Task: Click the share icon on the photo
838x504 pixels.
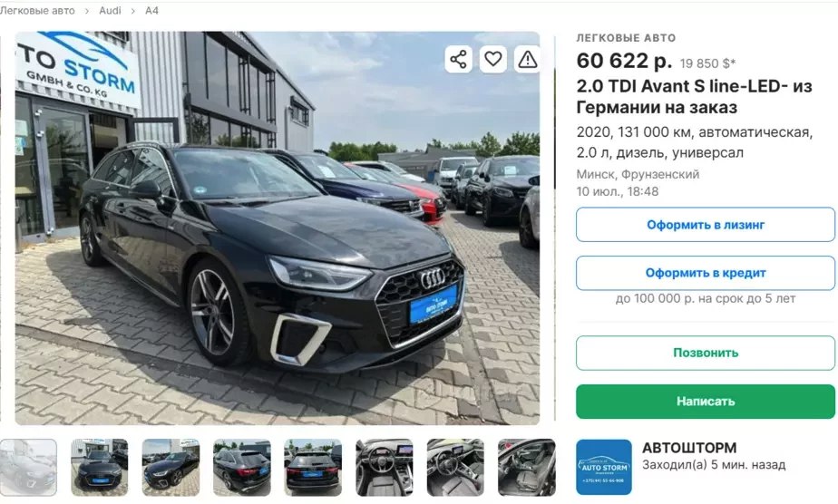Action: 458,59
